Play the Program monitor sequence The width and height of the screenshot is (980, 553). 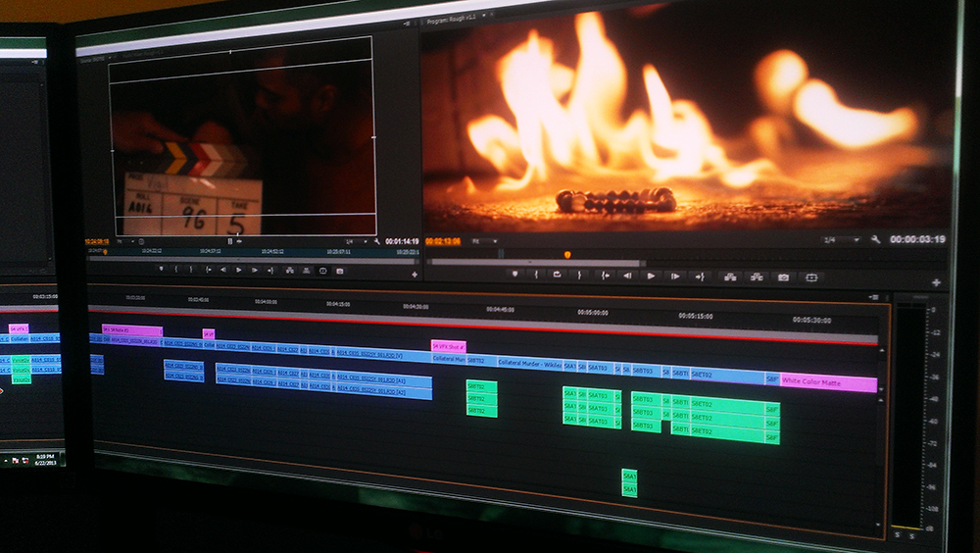click(651, 276)
